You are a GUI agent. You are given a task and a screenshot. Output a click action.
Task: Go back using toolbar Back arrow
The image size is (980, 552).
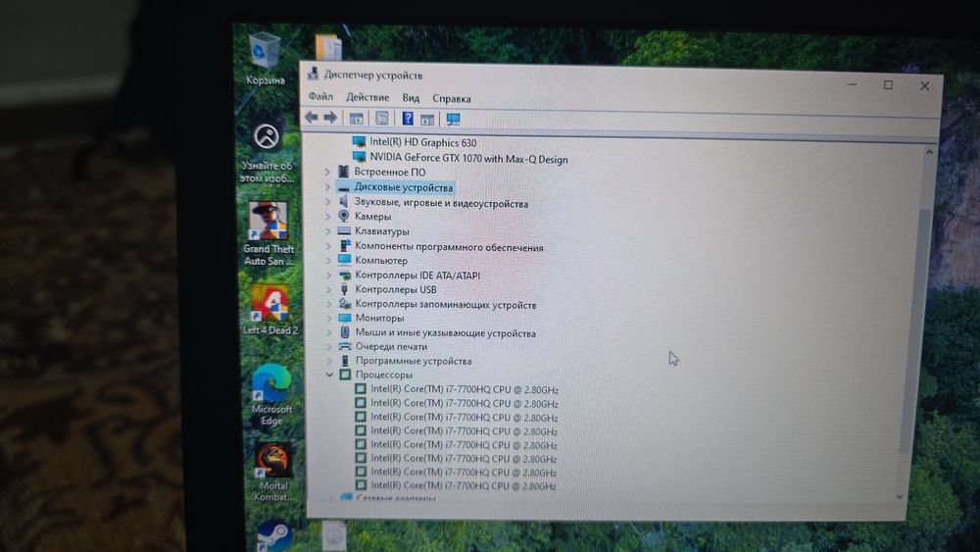(x=312, y=117)
